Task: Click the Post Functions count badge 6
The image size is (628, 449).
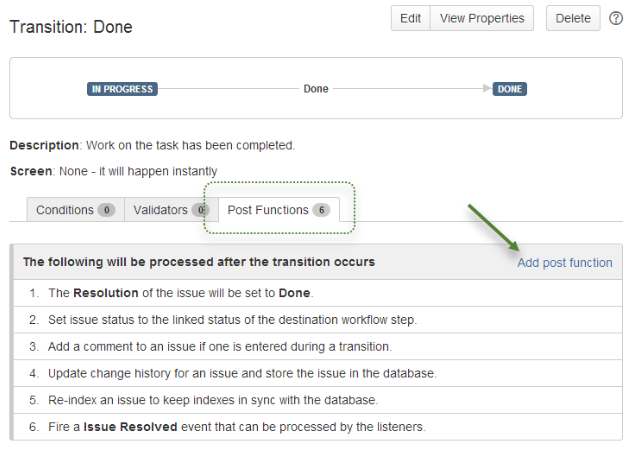Action: click(x=320, y=210)
